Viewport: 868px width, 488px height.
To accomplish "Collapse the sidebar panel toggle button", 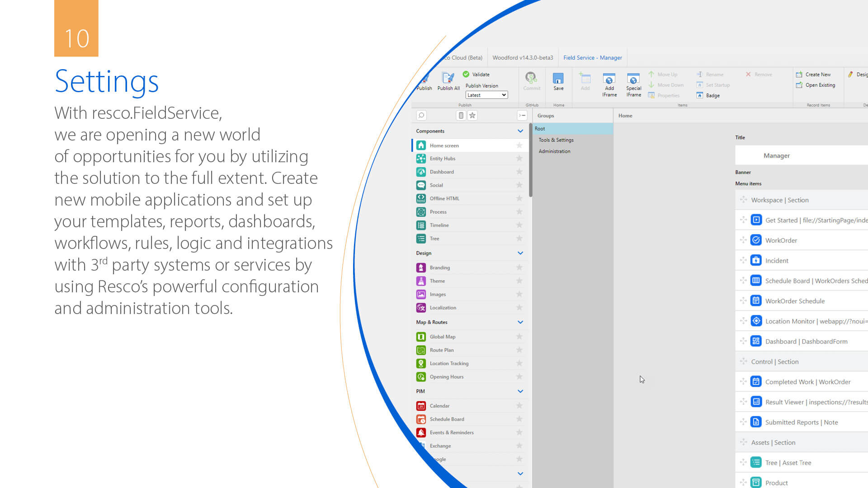I will click(x=522, y=115).
